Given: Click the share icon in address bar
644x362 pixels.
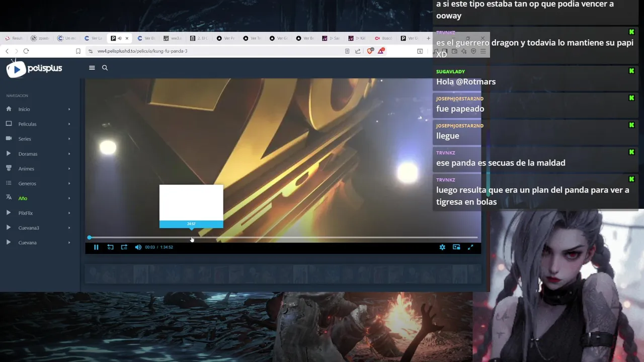Looking at the screenshot, I should tap(358, 51).
